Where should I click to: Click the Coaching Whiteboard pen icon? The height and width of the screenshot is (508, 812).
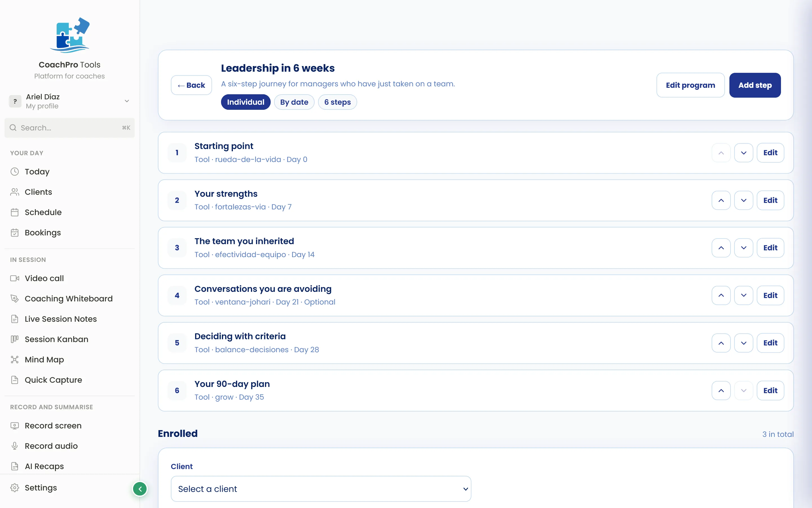(x=14, y=299)
